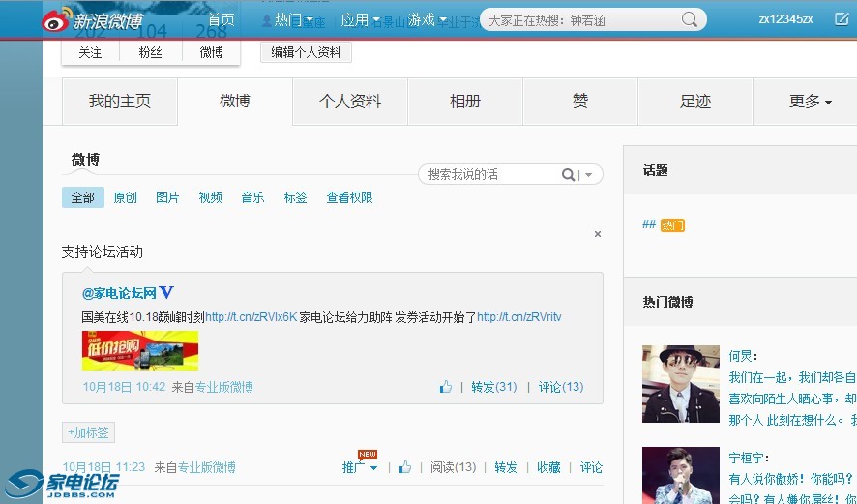Open the http://t.cn/zRVritv link
The width and height of the screenshot is (857, 504).
(x=519, y=317)
